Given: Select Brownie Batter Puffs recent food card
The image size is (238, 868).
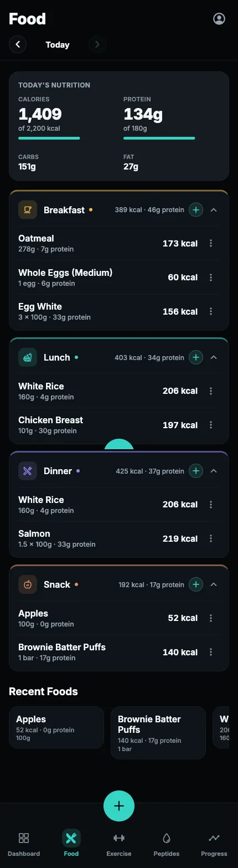Looking at the screenshot, I should pyautogui.click(x=158, y=733).
